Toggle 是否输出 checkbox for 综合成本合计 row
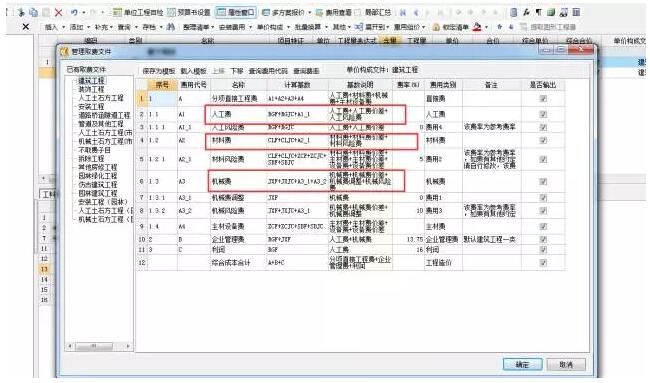This screenshot has width=650, height=383. pyautogui.click(x=543, y=263)
